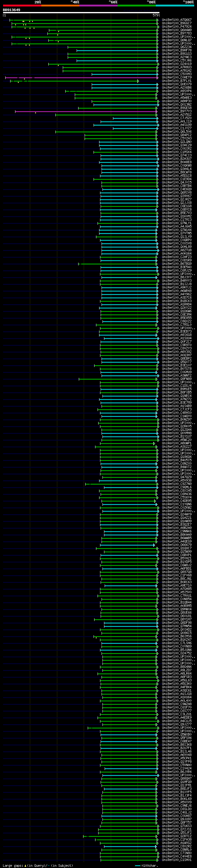This screenshot has width=197, height=868.
Task: Click the purple alignment bar for UniRef100_B9T7Y3
Action: click(x=86, y=111)
